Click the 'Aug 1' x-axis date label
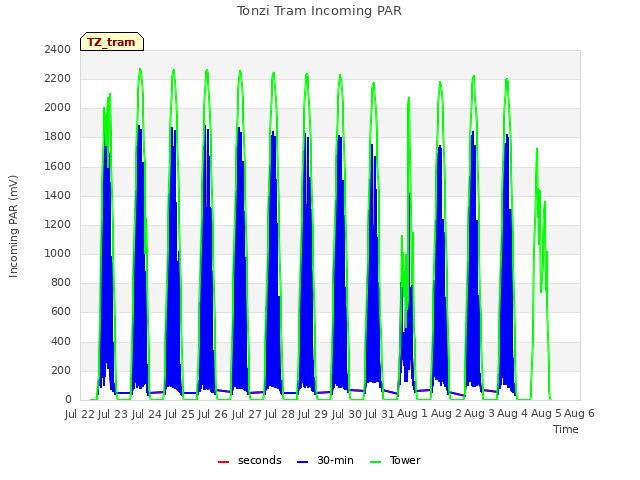 pyautogui.click(x=412, y=414)
